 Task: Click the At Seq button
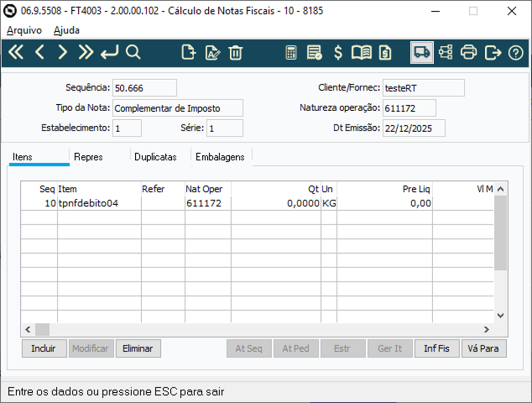click(x=249, y=348)
